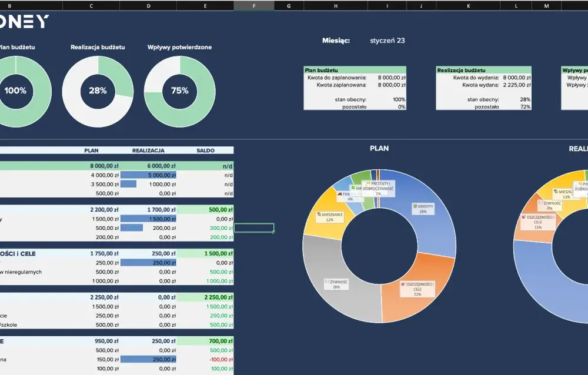Click the ŻYWNOŚĆ 28% label in PLAN chart
The image size is (588, 375).
click(x=336, y=284)
